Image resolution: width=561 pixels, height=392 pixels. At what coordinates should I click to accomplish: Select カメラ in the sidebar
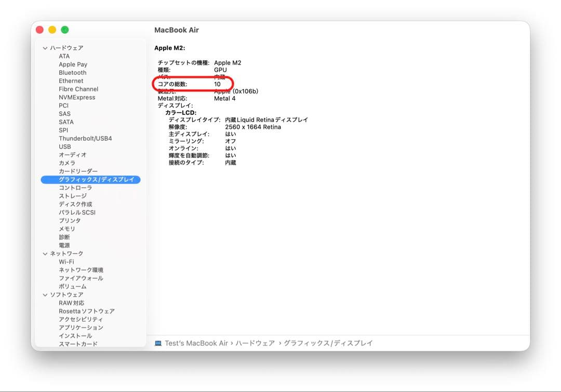pyautogui.click(x=68, y=163)
